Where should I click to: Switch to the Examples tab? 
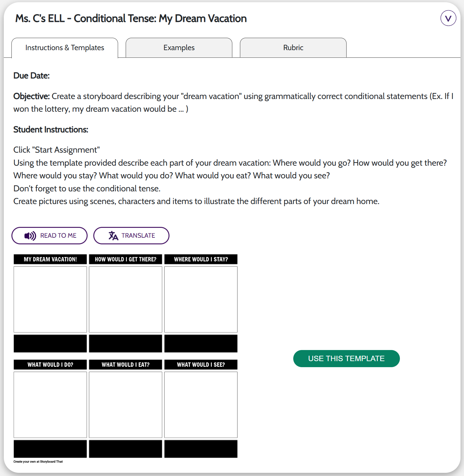[x=179, y=48]
